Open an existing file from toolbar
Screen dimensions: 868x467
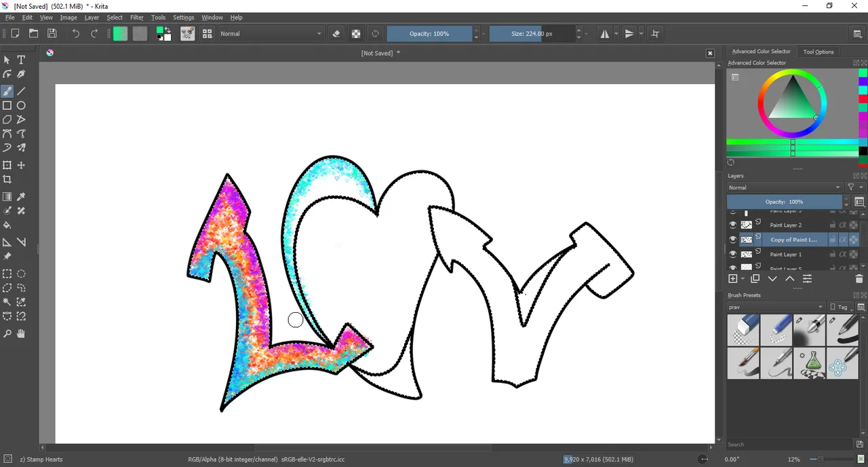pos(33,33)
